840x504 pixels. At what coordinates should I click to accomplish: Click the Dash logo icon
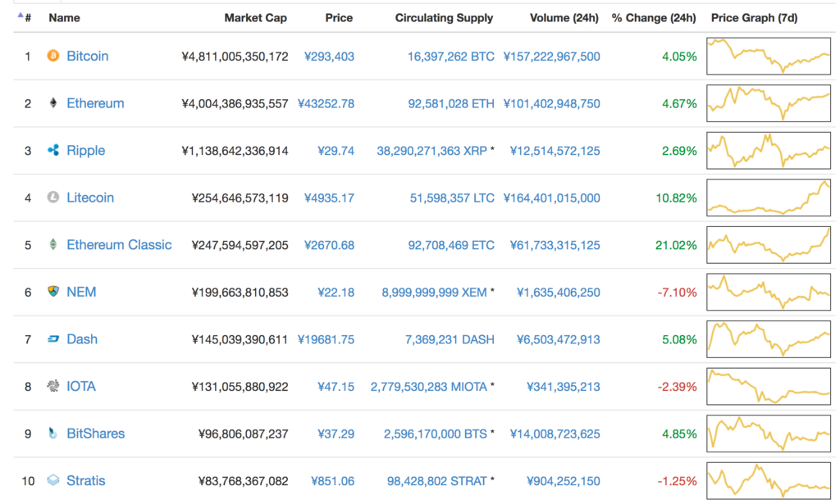(x=53, y=338)
